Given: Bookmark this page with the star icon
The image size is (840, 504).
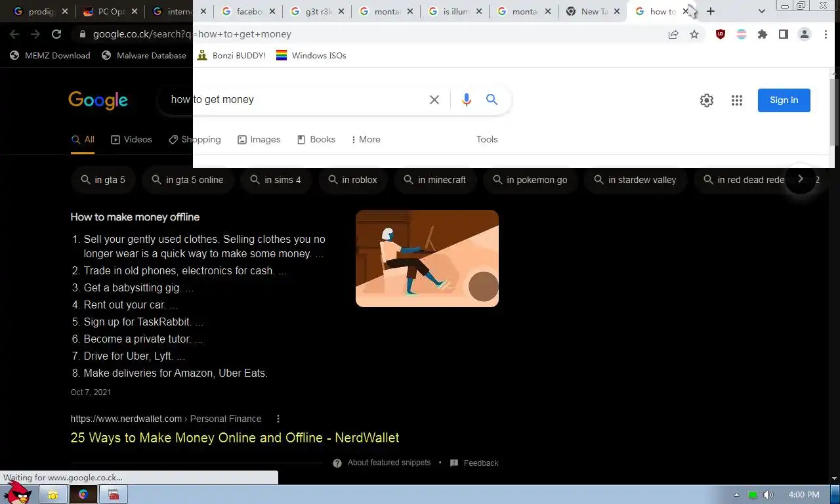Looking at the screenshot, I should pyautogui.click(x=694, y=34).
